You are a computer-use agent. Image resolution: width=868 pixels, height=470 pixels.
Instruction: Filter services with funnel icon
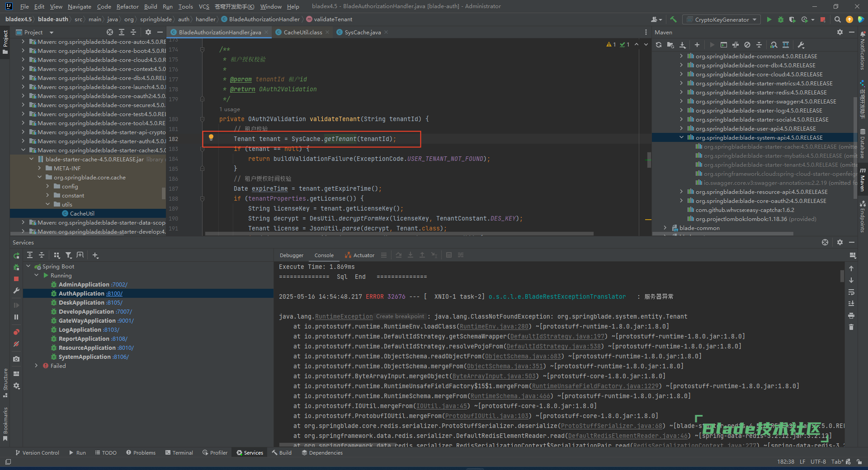68,255
